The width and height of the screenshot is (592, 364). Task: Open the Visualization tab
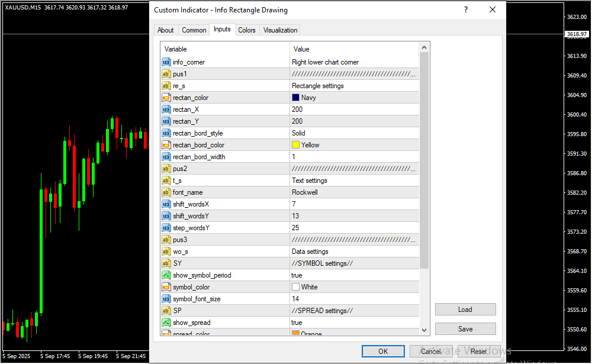[x=281, y=30]
